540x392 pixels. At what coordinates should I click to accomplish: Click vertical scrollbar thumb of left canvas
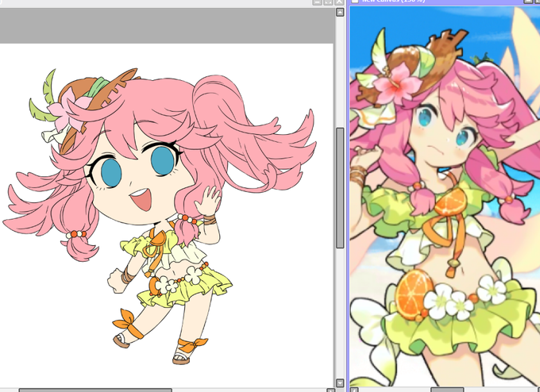point(340,188)
